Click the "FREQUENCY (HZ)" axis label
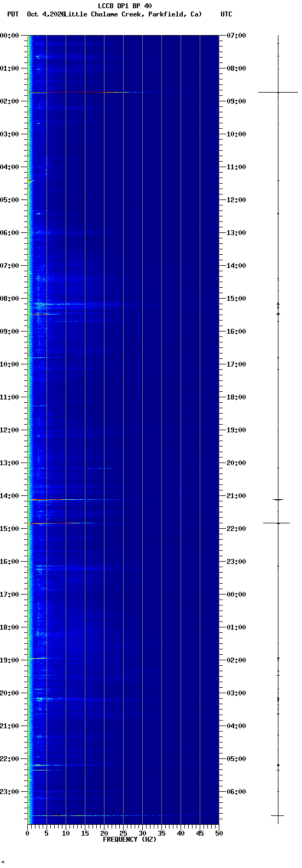Image resolution: width=302 pixels, height=868 pixels. tap(130, 840)
